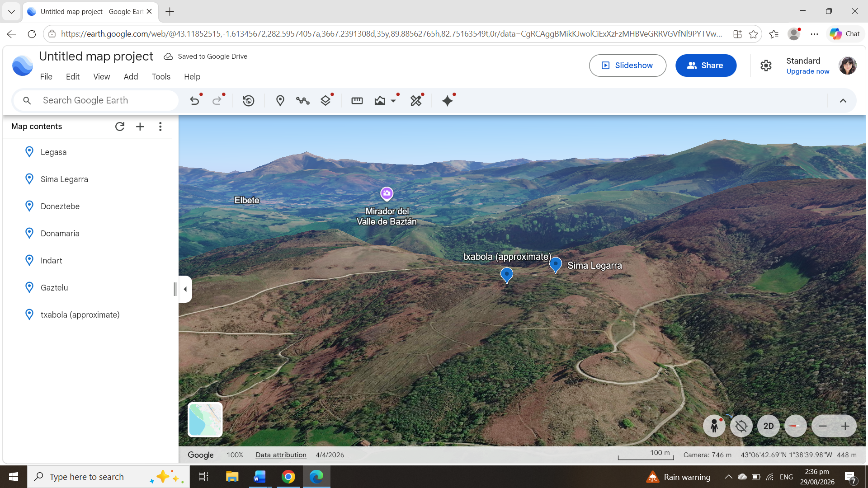
Task: Click the Google Earth logo
Action: [23, 66]
